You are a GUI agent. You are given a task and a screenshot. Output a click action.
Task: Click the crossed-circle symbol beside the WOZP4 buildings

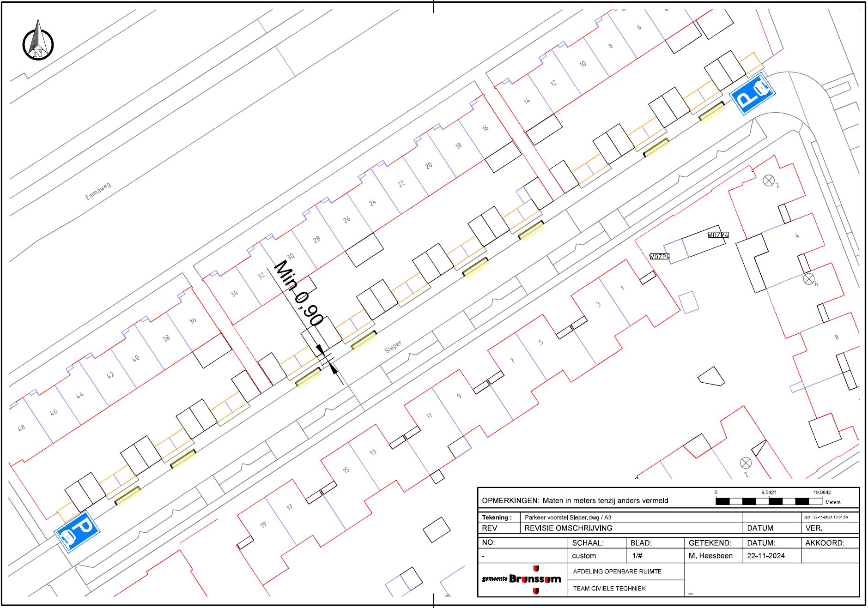click(768, 181)
